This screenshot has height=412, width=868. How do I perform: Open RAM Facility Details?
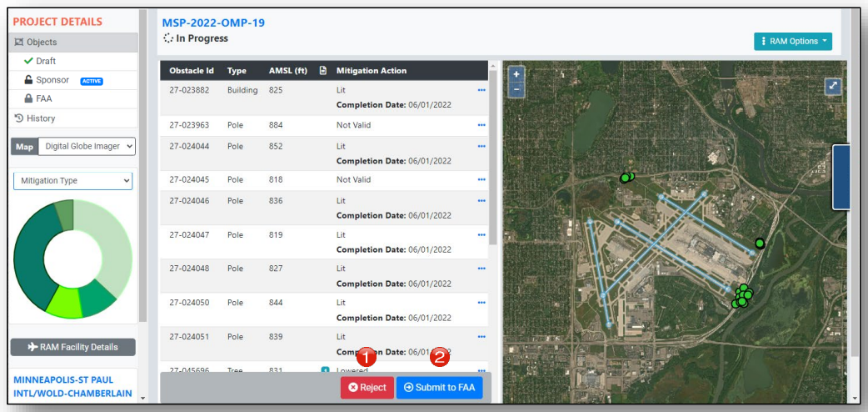click(x=73, y=347)
